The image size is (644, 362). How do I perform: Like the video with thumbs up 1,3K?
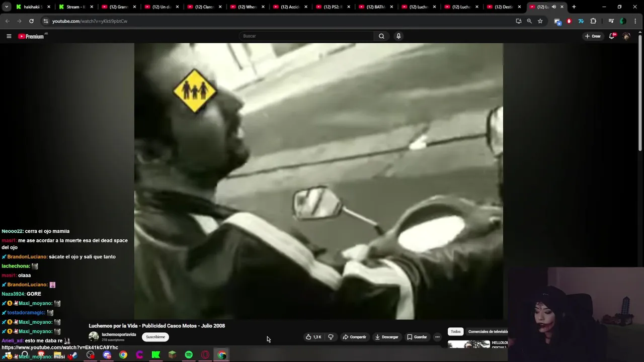click(313, 337)
